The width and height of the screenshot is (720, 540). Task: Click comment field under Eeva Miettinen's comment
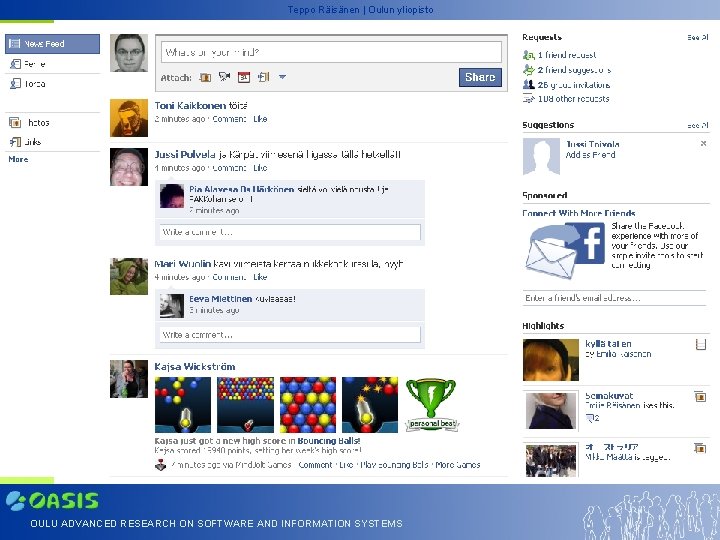pos(290,335)
